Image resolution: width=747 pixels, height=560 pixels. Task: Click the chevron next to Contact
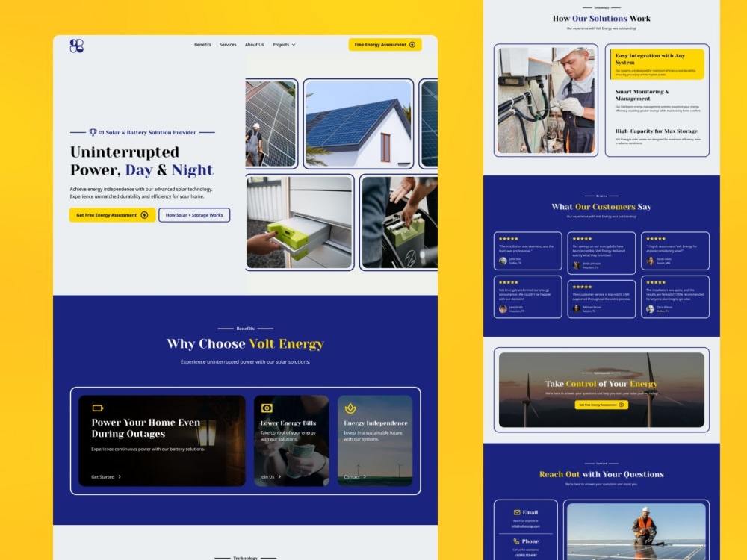tap(365, 476)
